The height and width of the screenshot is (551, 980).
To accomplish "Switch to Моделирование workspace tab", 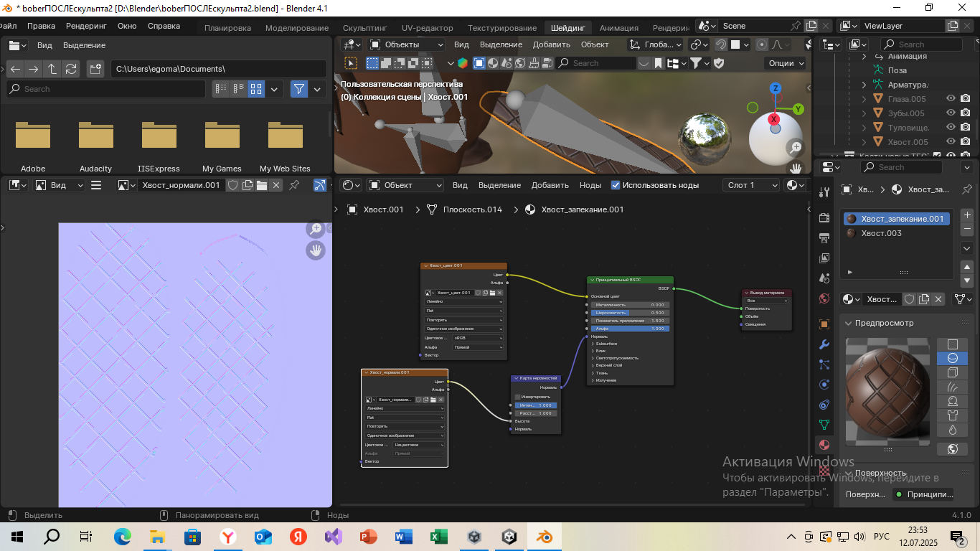I will pyautogui.click(x=297, y=28).
